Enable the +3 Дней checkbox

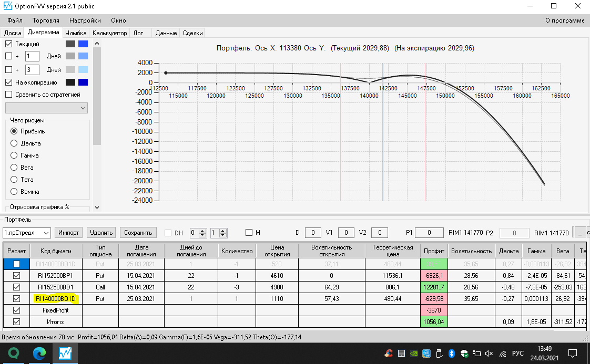9,69
